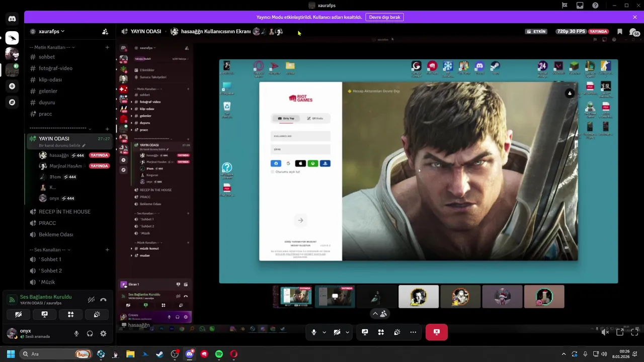Select first YAYINDA stream thumbnail
Viewport: 644px width, 362px height.
click(x=293, y=297)
